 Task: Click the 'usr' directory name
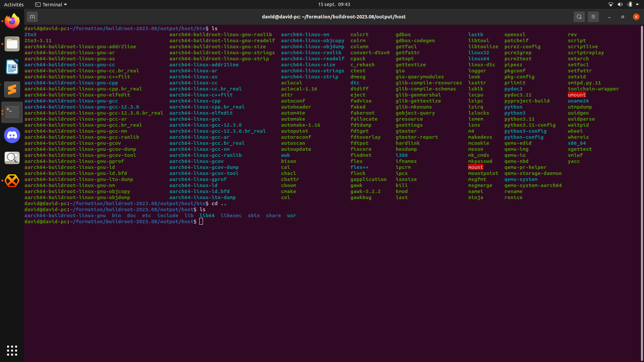(291, 216)
